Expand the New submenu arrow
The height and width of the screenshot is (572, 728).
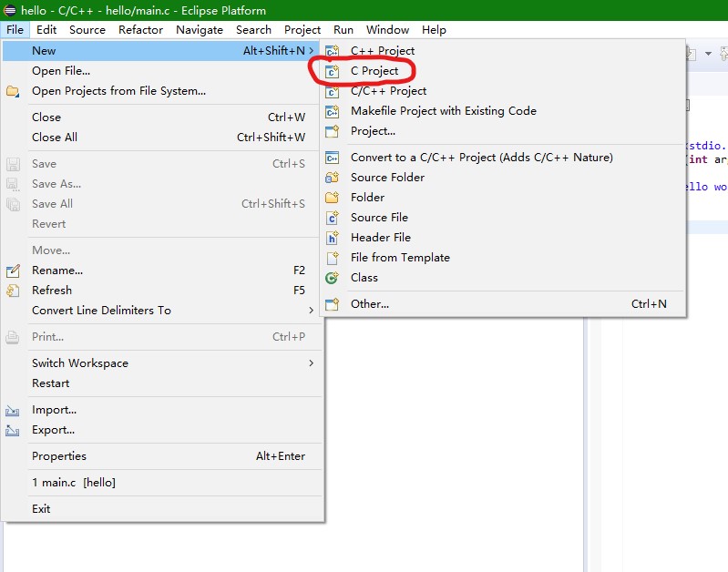[x=311, y=50]
